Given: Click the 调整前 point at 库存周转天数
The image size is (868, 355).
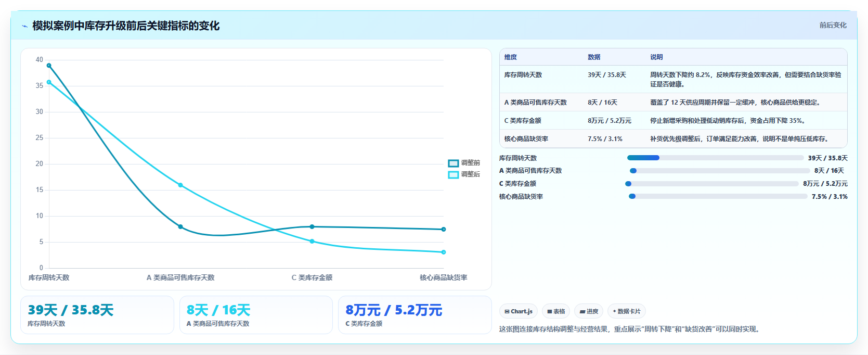Looking at the screenshot, I should click(49, 66).
